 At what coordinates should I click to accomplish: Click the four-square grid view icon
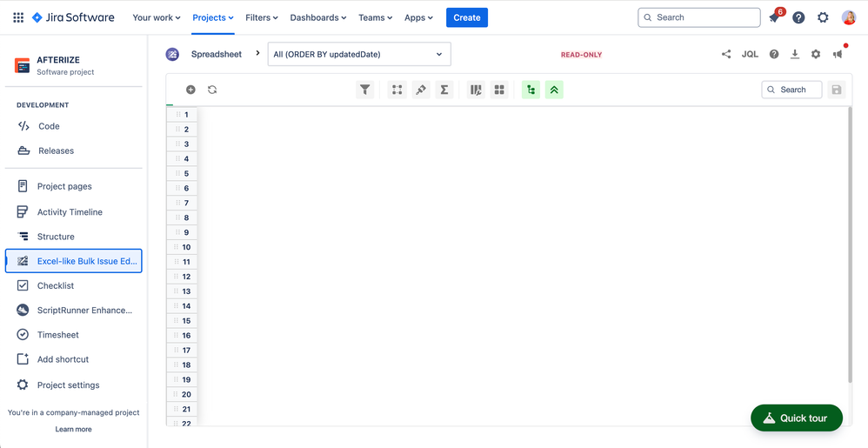499,90
